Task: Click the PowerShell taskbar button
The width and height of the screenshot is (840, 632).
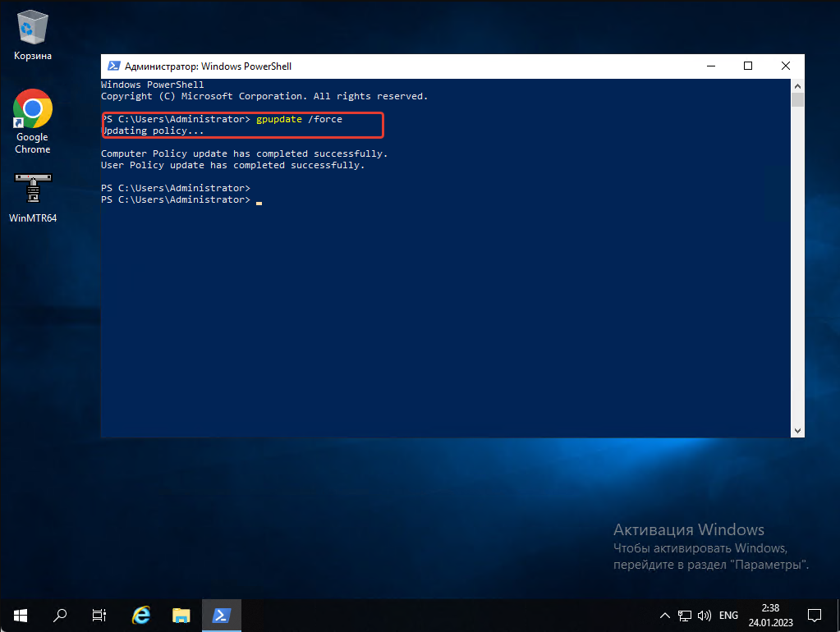Action: coord(221,614)
